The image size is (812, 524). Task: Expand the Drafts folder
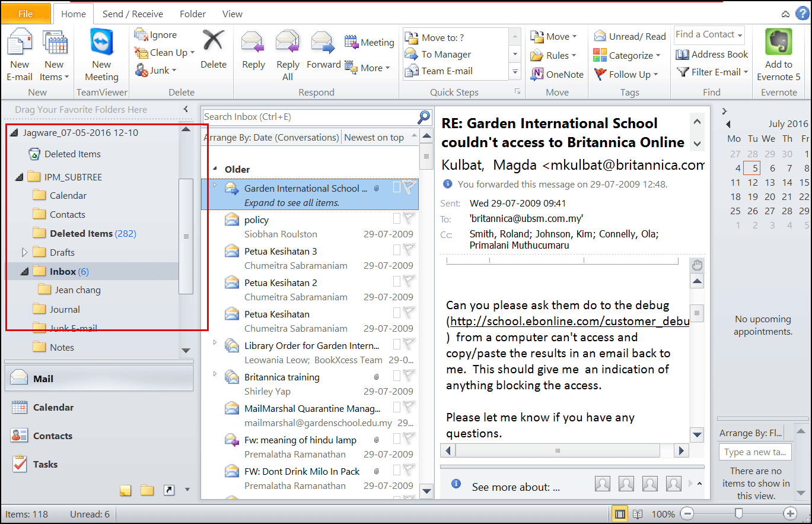point(24,252)
